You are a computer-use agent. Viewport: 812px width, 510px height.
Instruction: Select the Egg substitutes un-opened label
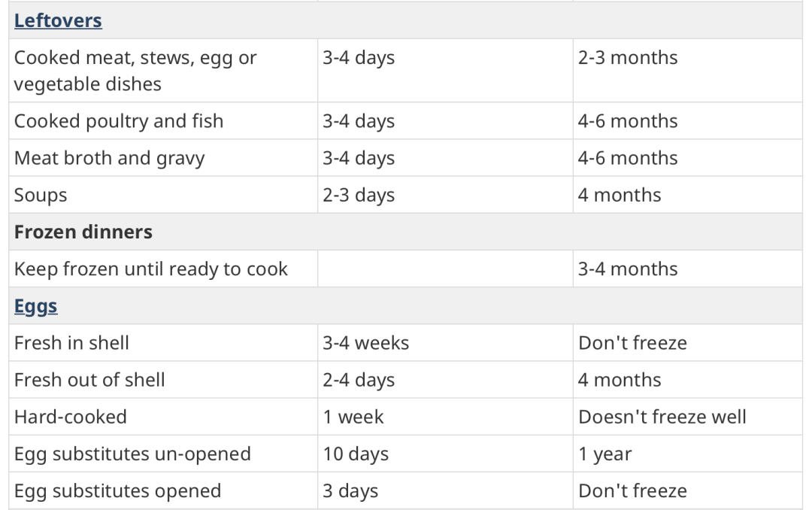(x=132, y=454)
